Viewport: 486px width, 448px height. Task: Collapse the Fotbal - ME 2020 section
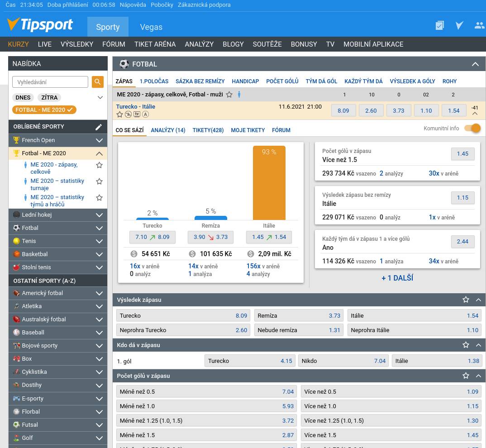(99, 153)
